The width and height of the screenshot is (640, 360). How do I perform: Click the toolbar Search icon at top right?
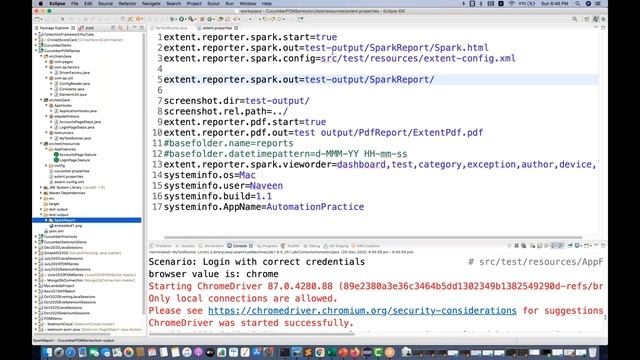click(575, 19)
